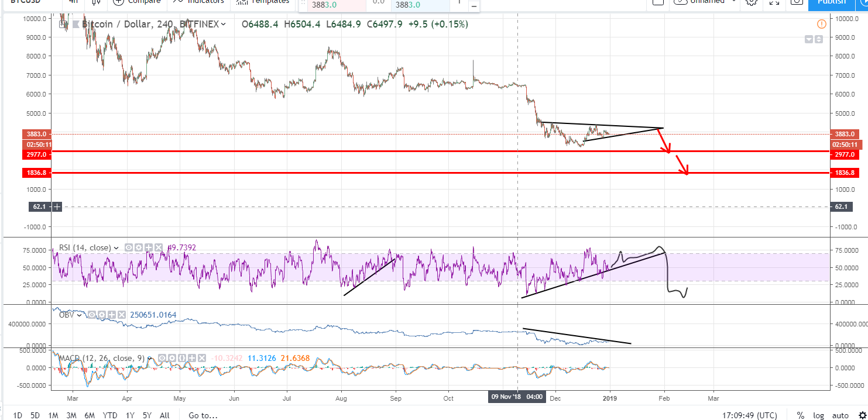Select the YTD time range

coord(109,415)
